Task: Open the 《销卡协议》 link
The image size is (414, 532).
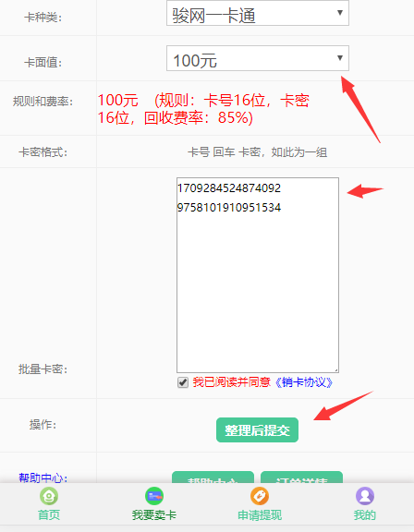Action: [303, 382]
